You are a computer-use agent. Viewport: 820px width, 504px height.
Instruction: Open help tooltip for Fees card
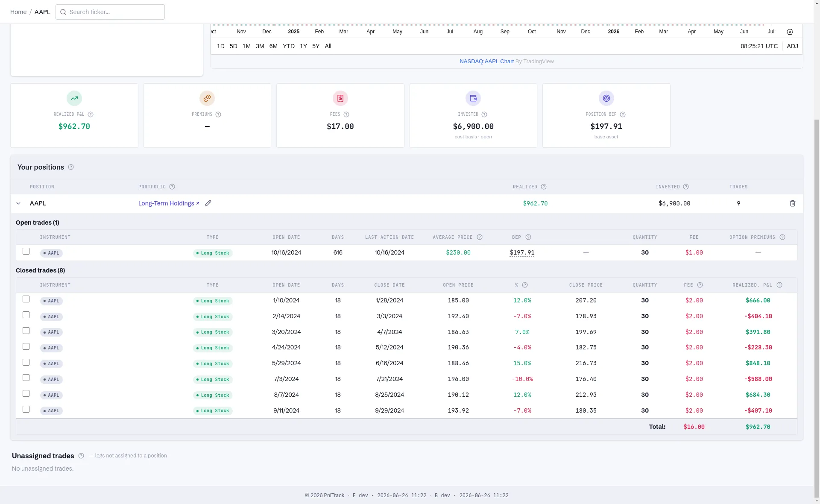pyautogui.click(x=346, y=114)
